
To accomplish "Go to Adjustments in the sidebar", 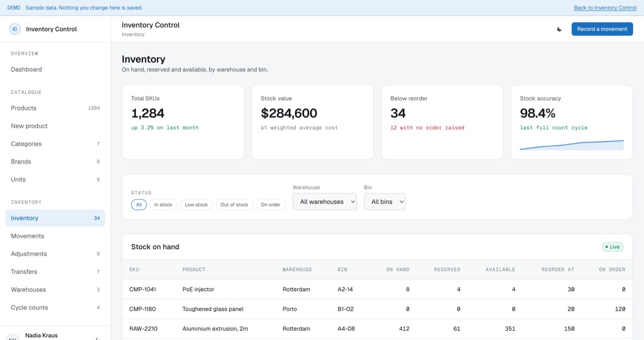I will 55,254.
